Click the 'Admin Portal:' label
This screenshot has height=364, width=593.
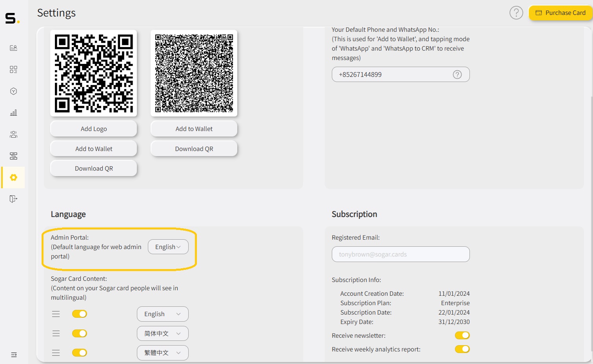70,237
